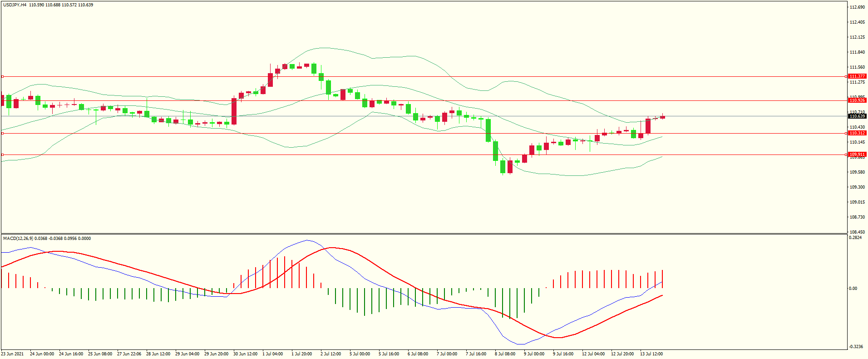This screenshot has height=359, width=868.
Task: Click the 2 Jul 12:00 time label
Action: pyautogui.click(x=330, y=354)
